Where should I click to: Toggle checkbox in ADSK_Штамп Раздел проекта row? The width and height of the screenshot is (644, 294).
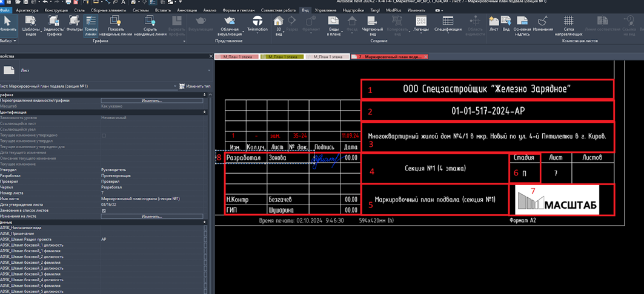pos(205,239)
